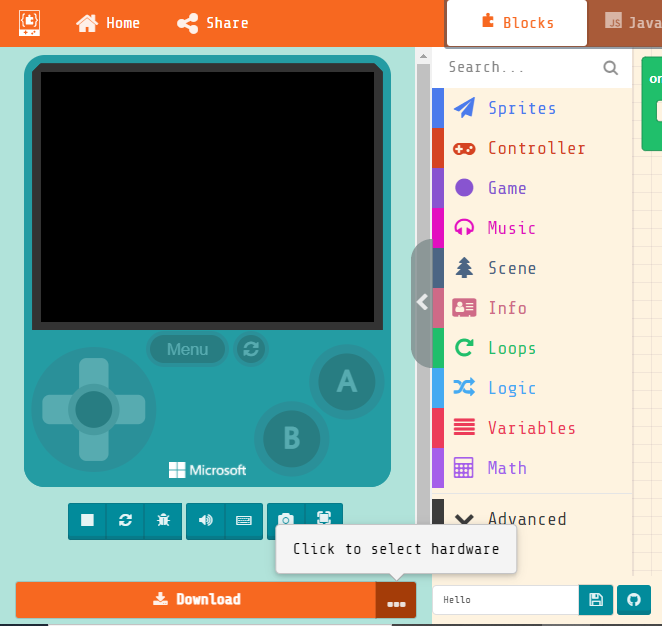
Task: Collapse the simulator panel with the arrow
Action: coord(422,302)
